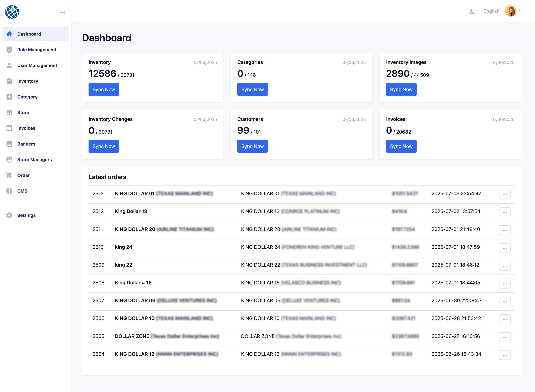Click the user profile avatar photo
Screen dimensions: 535x392
511,11
